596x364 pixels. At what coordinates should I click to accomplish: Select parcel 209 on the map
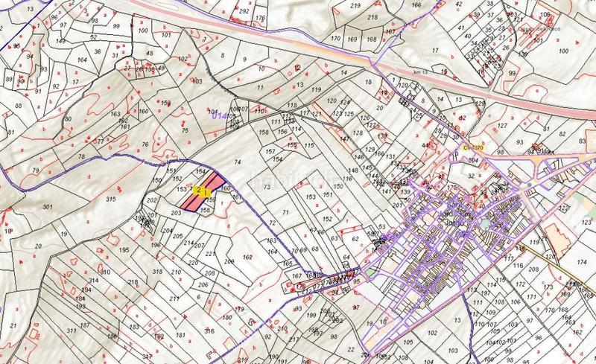228,263
